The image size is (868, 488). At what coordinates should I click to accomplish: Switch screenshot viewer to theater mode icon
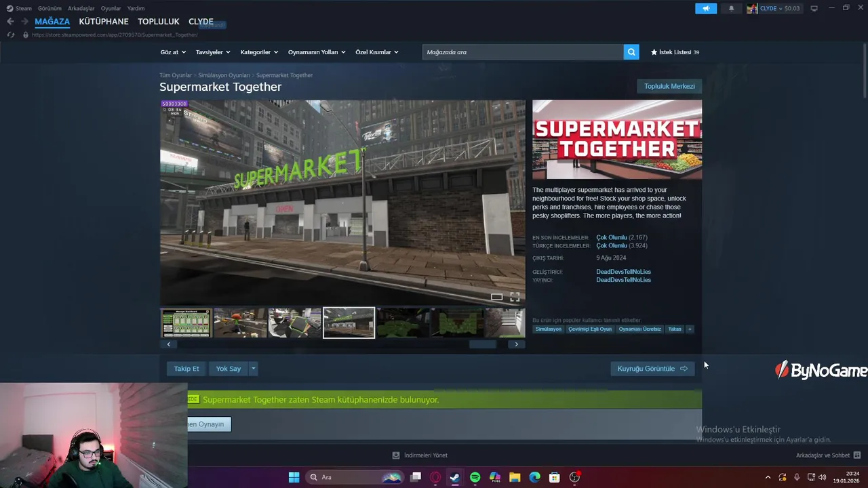click(x=496, y=297)
